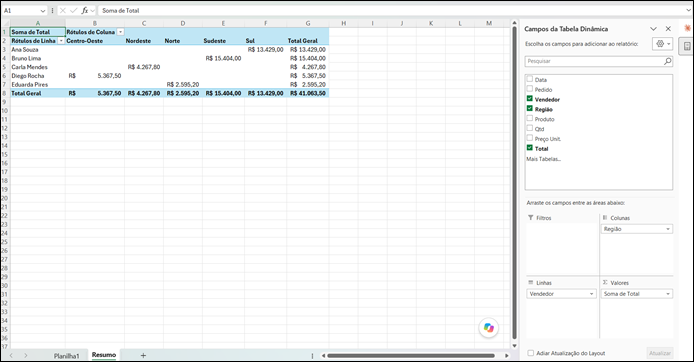Click the horizontal scrollbar left arrow
The image size is (694, 362).
(x=324, y=355)
